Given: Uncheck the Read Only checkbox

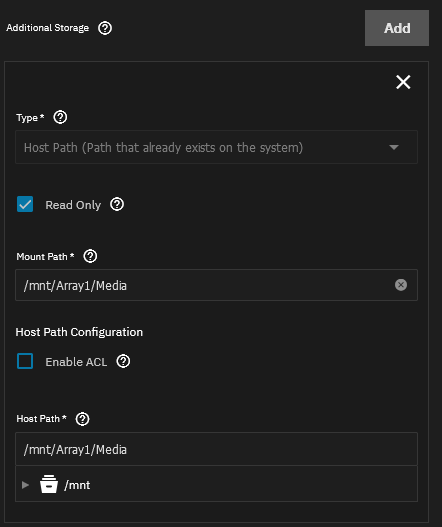Looking at the screenshot, I should click(25, 204).
